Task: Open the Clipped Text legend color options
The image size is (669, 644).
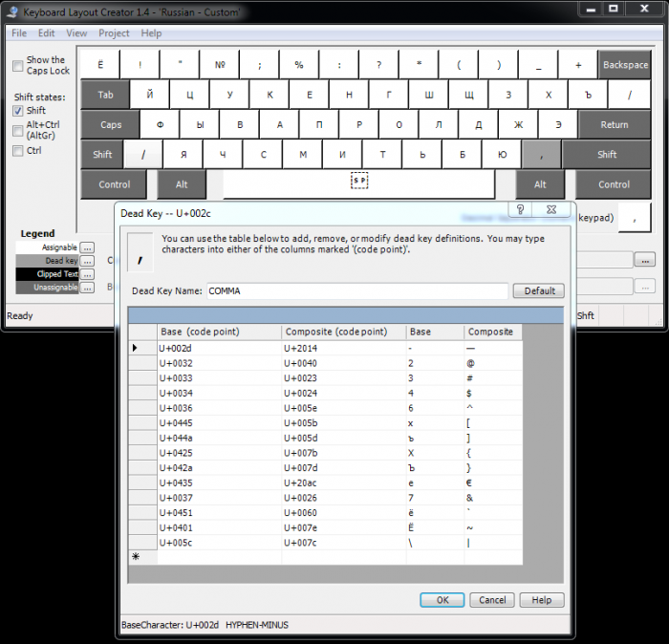Action: pos(87,274)
